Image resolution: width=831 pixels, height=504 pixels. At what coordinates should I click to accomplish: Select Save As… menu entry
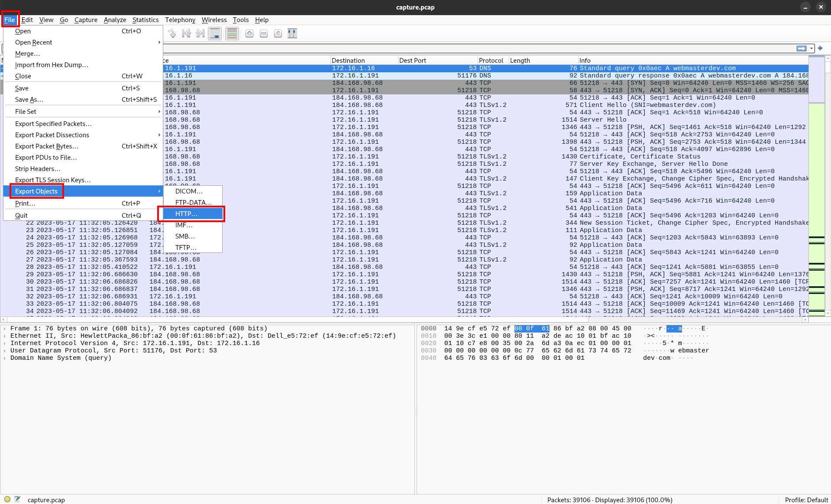(83, 100)
